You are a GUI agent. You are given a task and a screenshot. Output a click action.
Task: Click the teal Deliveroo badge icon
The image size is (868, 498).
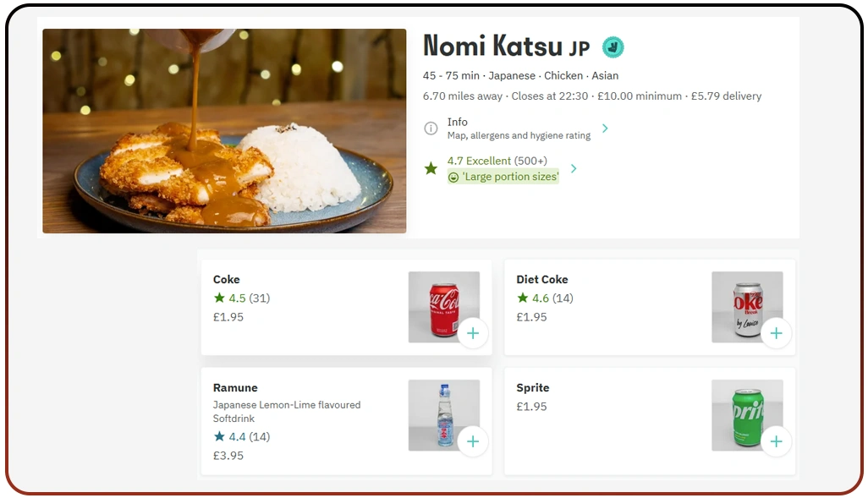click(613, 47)
